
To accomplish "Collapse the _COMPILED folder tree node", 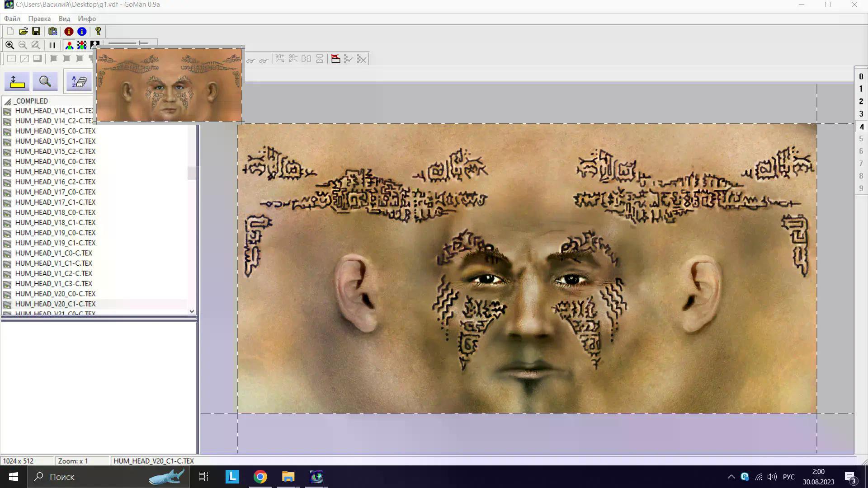I will click(x=8, y=101).
